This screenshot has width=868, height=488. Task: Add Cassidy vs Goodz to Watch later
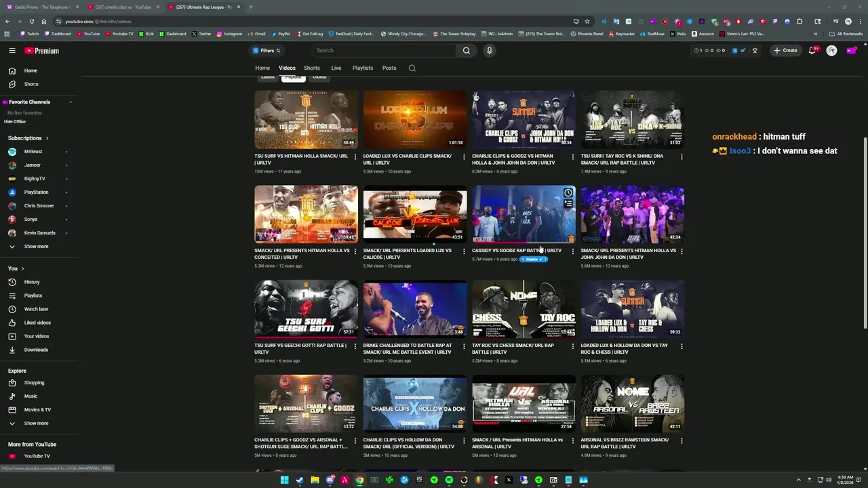click(x=568, y=193)
